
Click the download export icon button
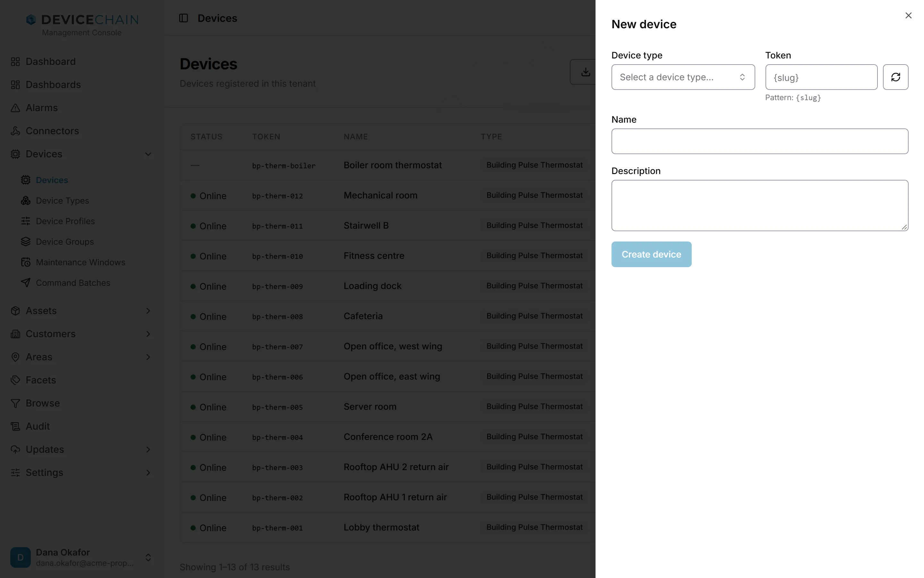pos(585,72)
